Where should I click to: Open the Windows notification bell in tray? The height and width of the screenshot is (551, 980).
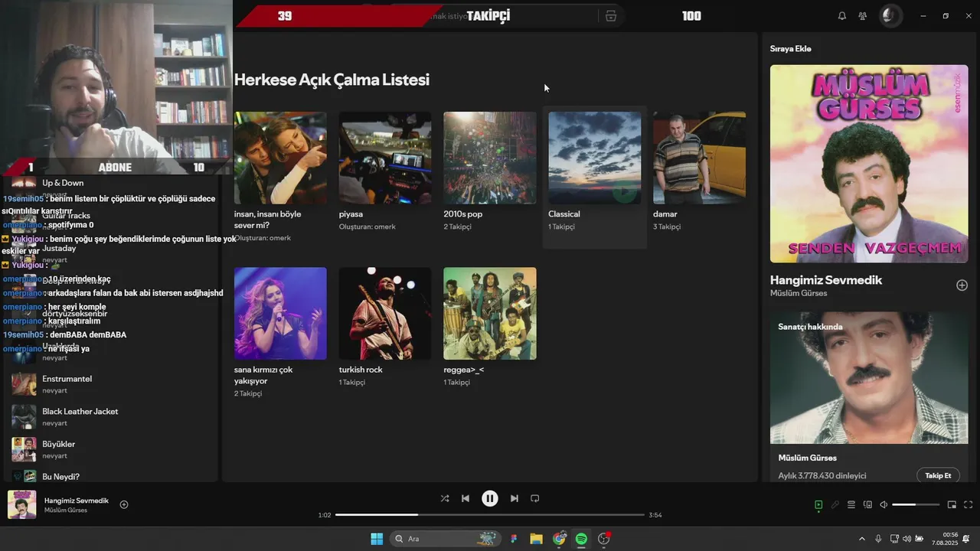[x=967, y=539]
